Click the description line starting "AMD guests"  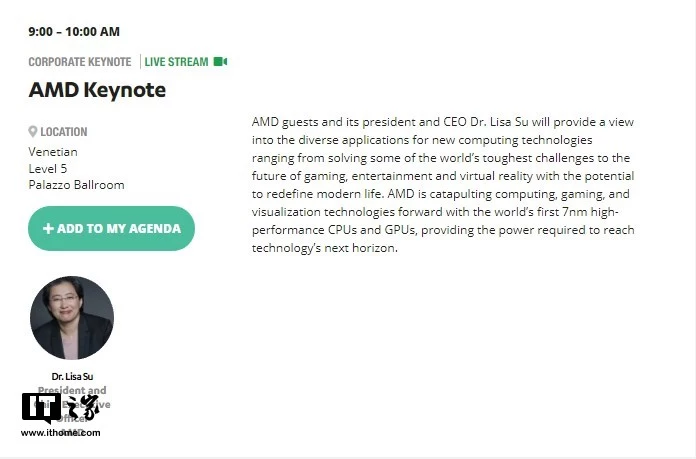point(441,122)
